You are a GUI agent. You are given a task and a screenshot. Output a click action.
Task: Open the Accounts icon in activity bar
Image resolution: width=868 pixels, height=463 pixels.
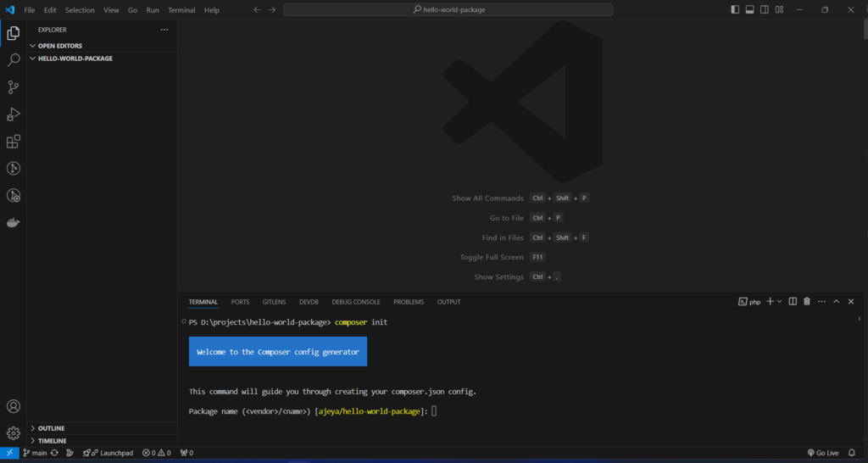coord(14,407)
